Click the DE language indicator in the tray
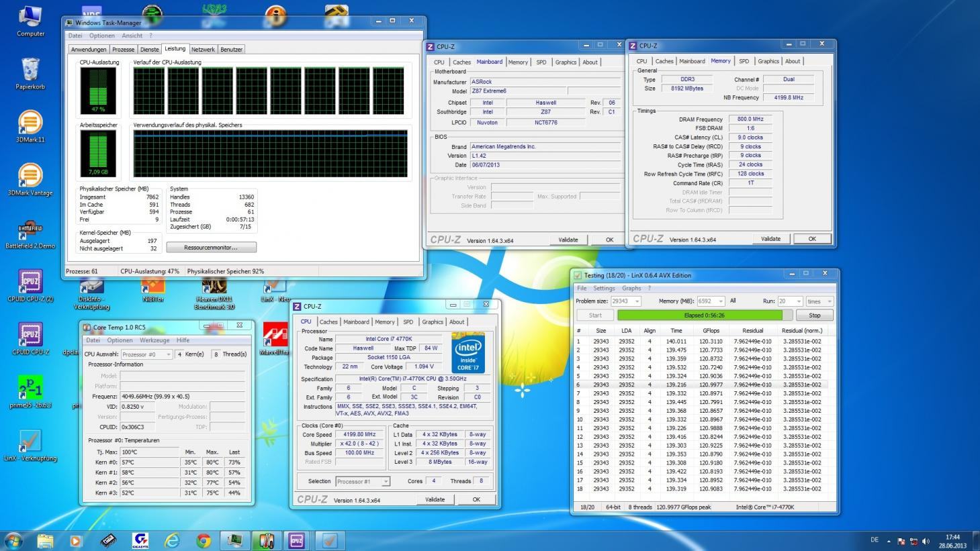Viewport: 980px width, 551px height. 874,540
